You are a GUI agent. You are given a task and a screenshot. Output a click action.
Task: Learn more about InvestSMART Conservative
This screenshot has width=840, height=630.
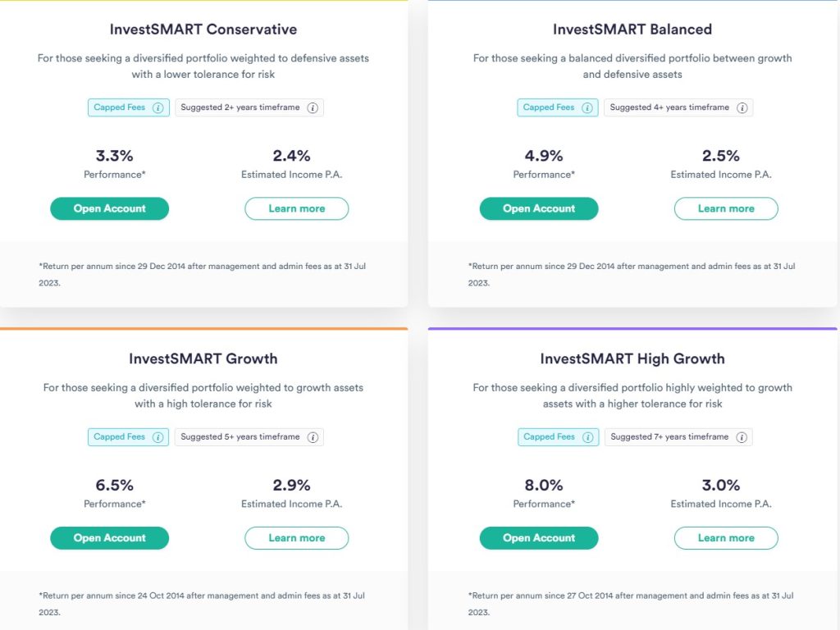[296, 208]
